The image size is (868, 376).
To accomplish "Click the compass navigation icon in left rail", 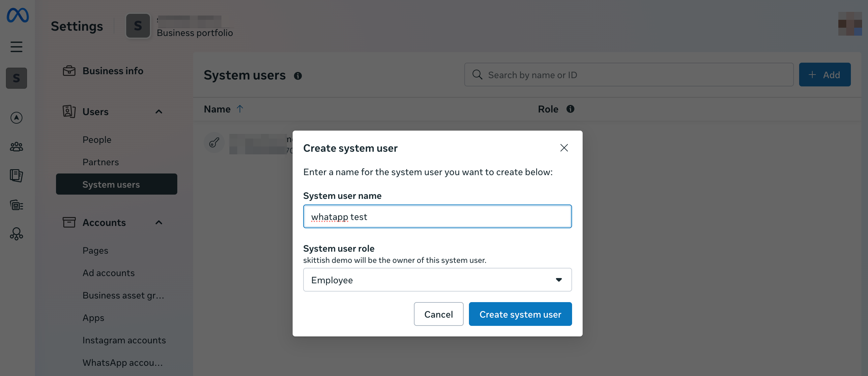I will [x=16, y=118].
